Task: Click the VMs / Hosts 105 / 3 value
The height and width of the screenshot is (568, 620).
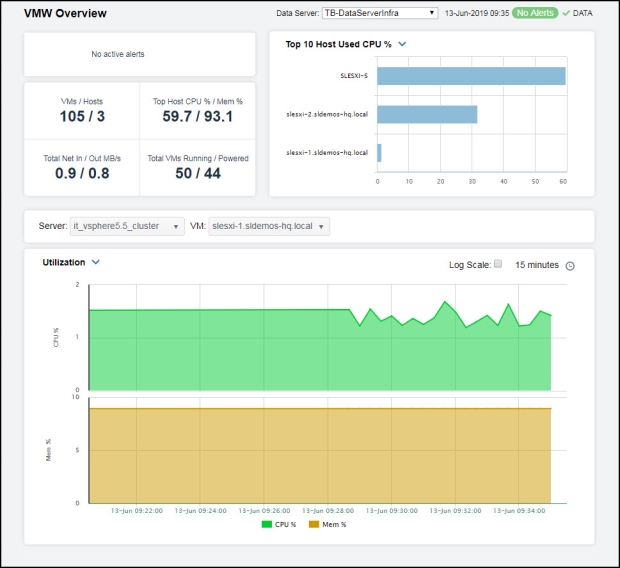Action: tap(82, 116)
